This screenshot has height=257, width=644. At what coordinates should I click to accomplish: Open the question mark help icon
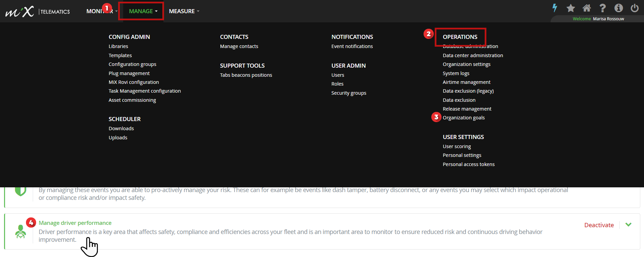(x=603, y=8)
